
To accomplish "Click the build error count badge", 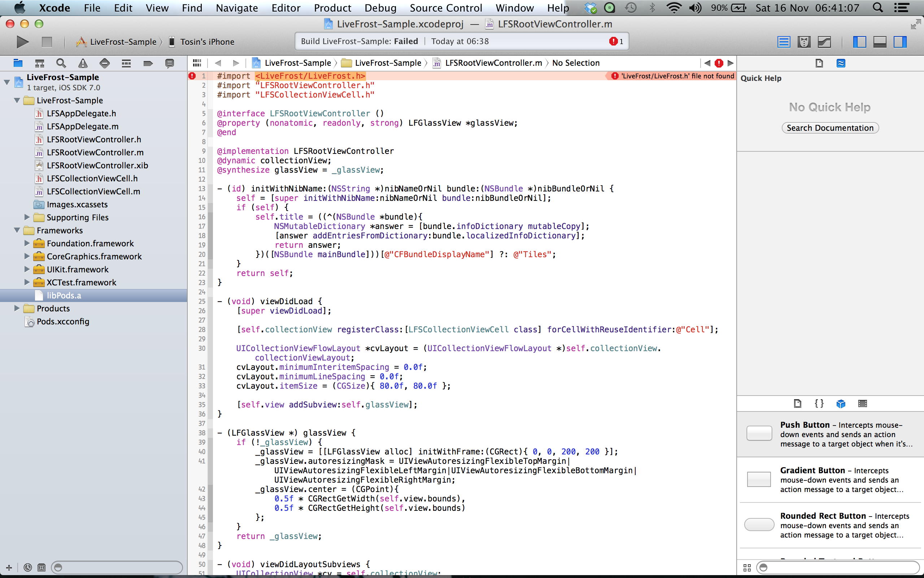I will tap(616, 41).
